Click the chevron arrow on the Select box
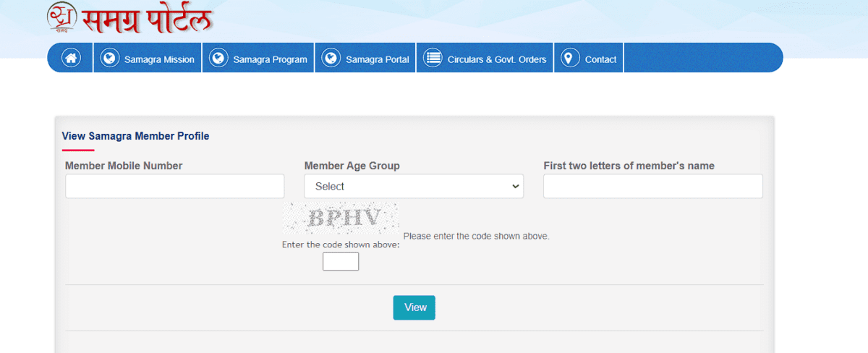Image resolution: width=868 pixels, height=353 pixels. [515, 186]
